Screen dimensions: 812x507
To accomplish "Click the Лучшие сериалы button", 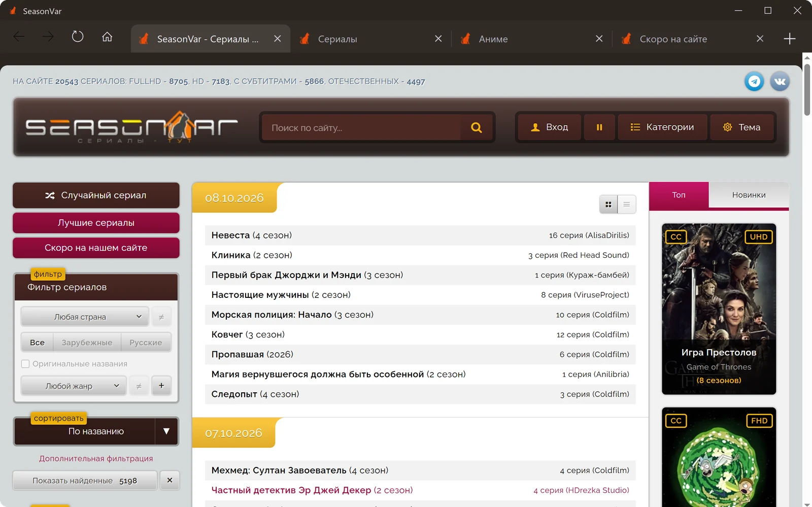I will pyautogui.click(x=96, y=223).
